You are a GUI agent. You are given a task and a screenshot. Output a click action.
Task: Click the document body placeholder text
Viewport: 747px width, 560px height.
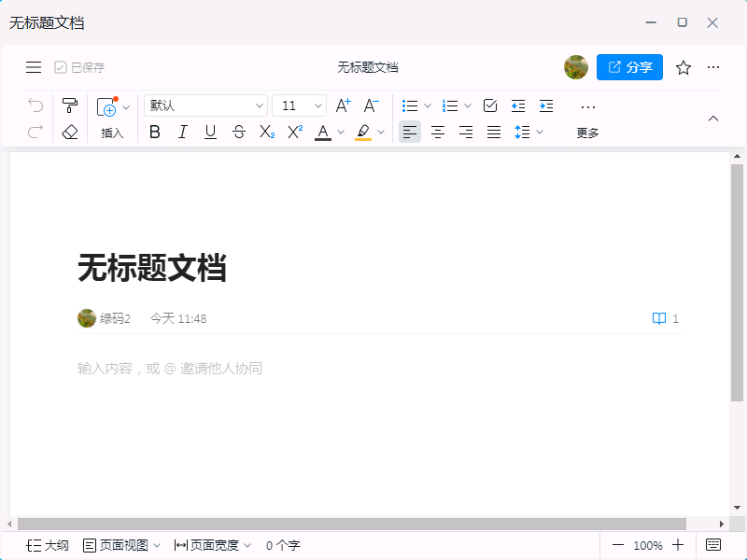(170, 369)
